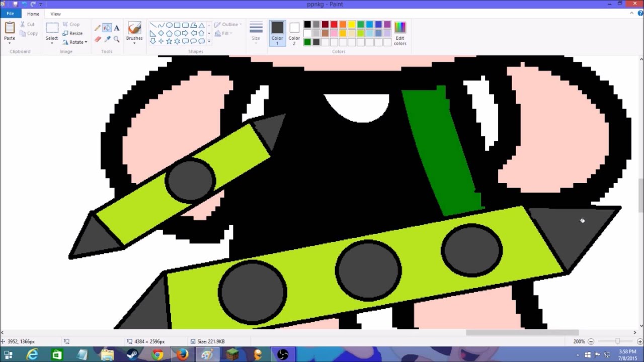Open the Rotate dropdown

tap(75, 42)
